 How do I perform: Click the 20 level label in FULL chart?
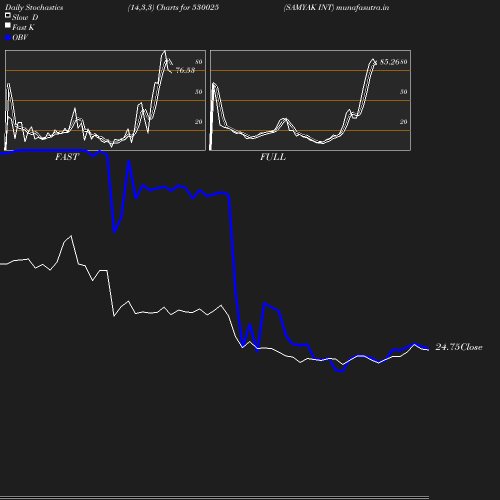404,122
